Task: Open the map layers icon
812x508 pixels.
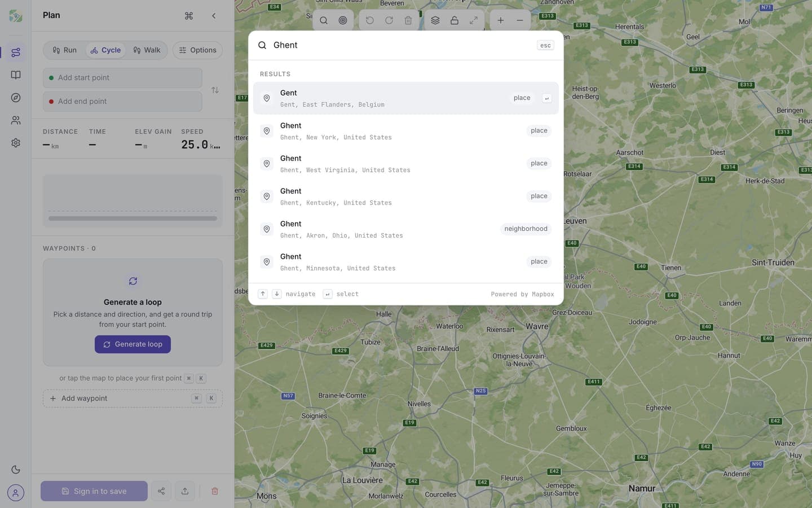Action: click(x=435, y=20)
